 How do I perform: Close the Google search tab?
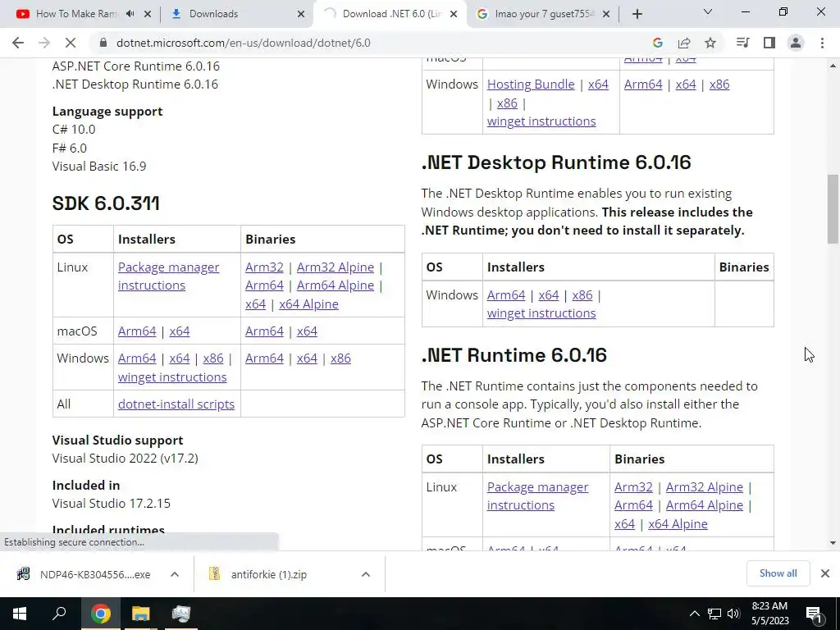(x=606, y=14)
